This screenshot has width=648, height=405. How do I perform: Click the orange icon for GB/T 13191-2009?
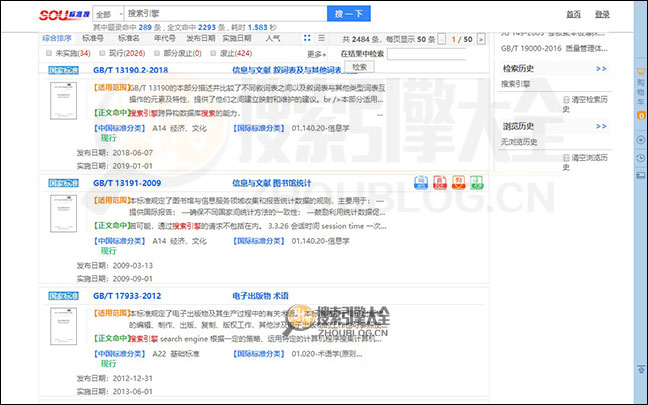455,183
